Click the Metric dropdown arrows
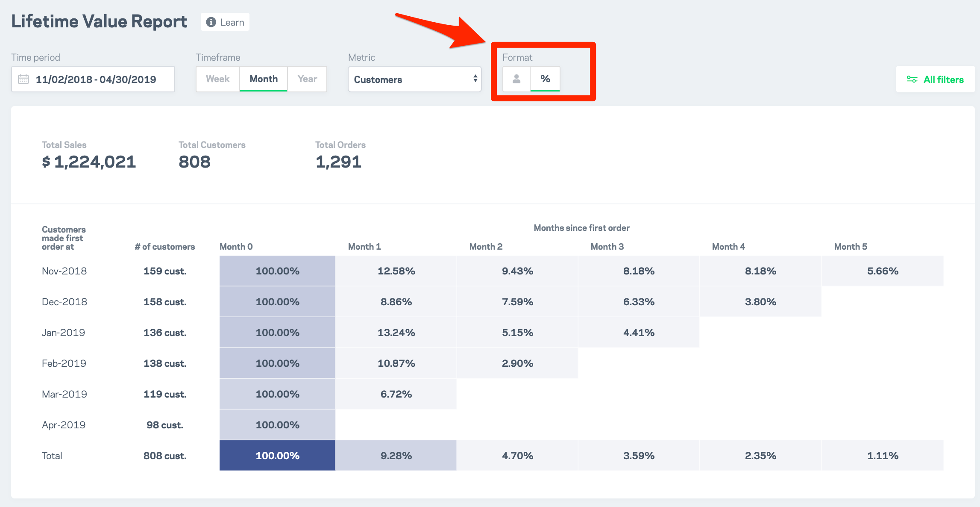 pyautogui.click(x=475, y=79)
